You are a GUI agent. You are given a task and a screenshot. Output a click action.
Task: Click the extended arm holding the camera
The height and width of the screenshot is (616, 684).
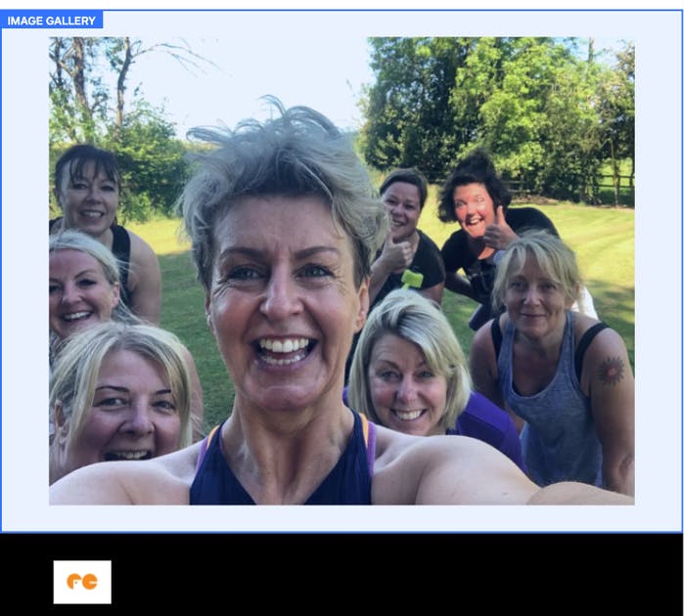[502, 473]
